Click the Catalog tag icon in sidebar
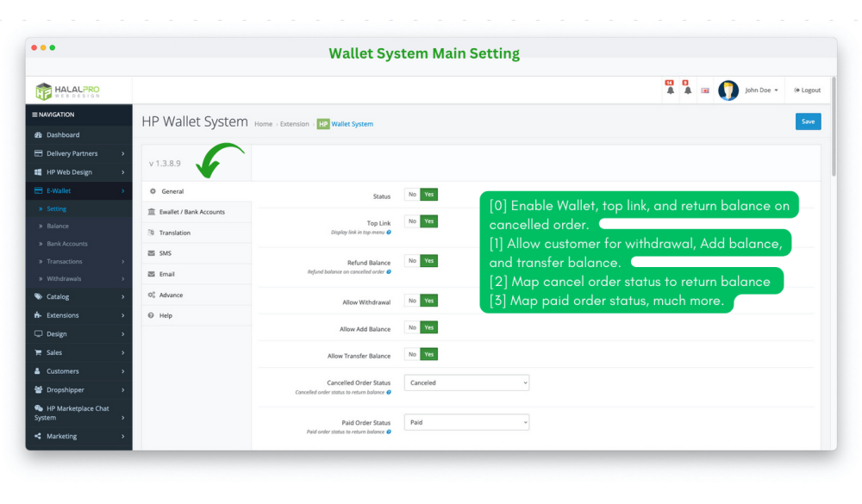 38,296
